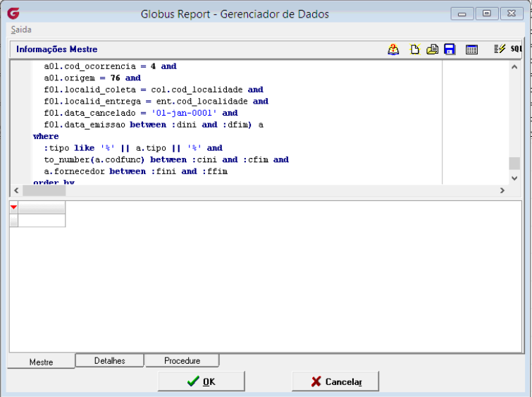
Task: Click 'f01.localid_coleta' in the query
Action: pos(90,90)
